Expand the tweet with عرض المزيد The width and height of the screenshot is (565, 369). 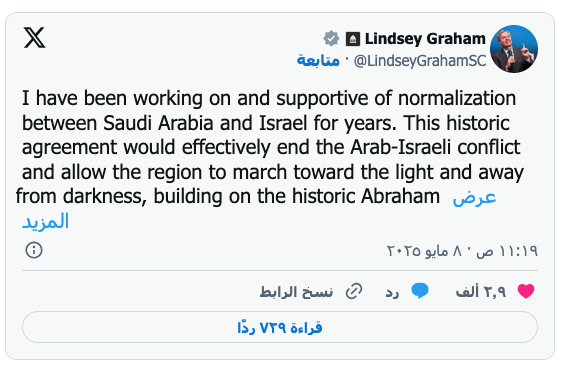[474, 197]
